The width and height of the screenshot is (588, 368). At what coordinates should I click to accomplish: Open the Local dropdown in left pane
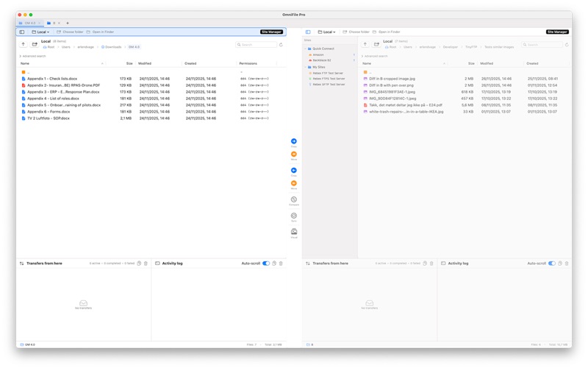[x=40, y=32]
